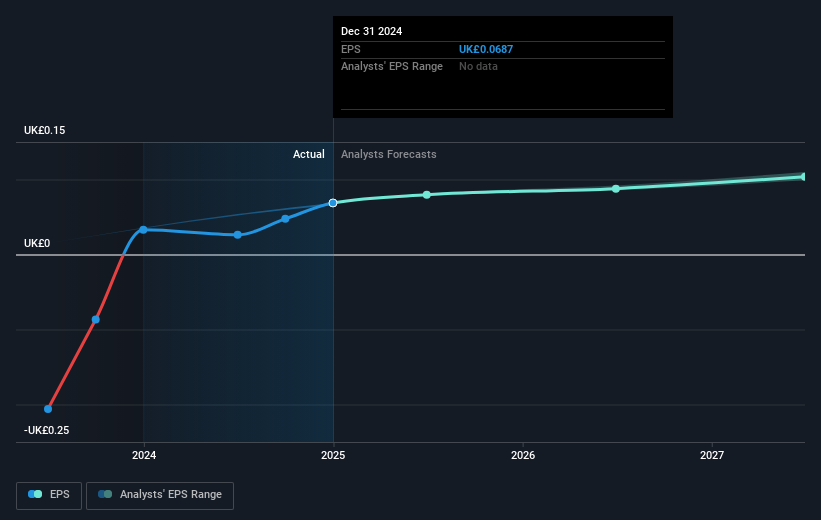821x520 pixels.
Task: Click the lowest EPS point near -UK£0.25
Action: 48,409
